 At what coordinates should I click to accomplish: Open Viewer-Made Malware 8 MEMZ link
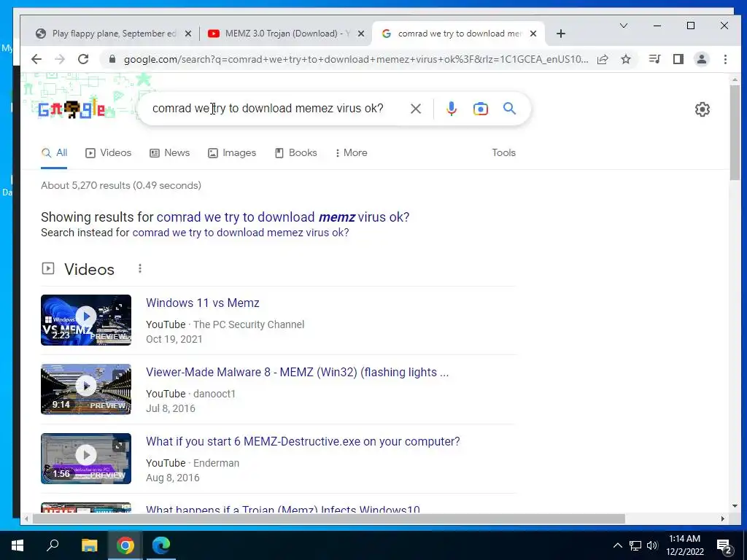tap(298, 373)
